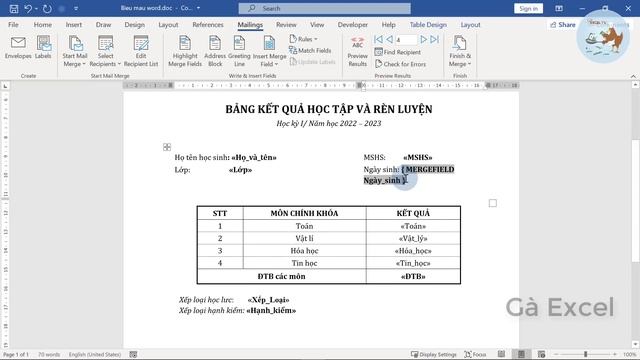Click the Search box
The width and height of the screenshot is (640, 360).
tap(324, 9)
